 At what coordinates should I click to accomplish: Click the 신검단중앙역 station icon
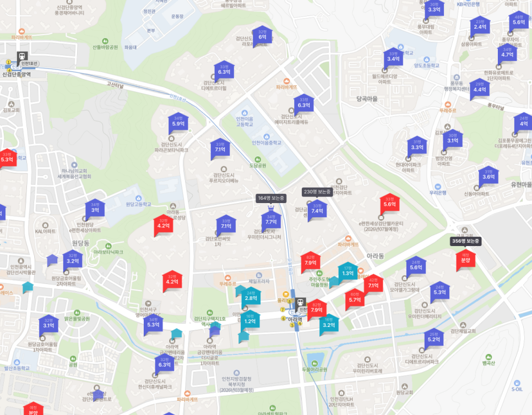pos(21,56)
